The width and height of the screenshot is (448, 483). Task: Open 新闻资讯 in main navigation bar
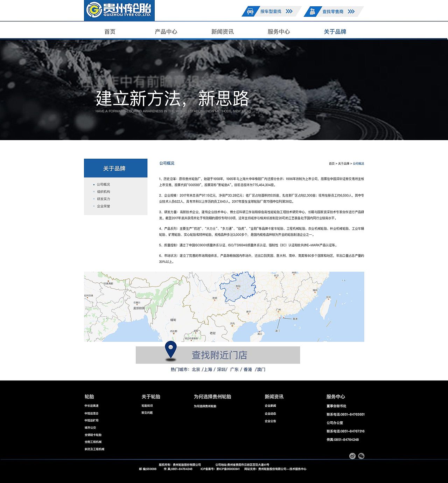223,32
